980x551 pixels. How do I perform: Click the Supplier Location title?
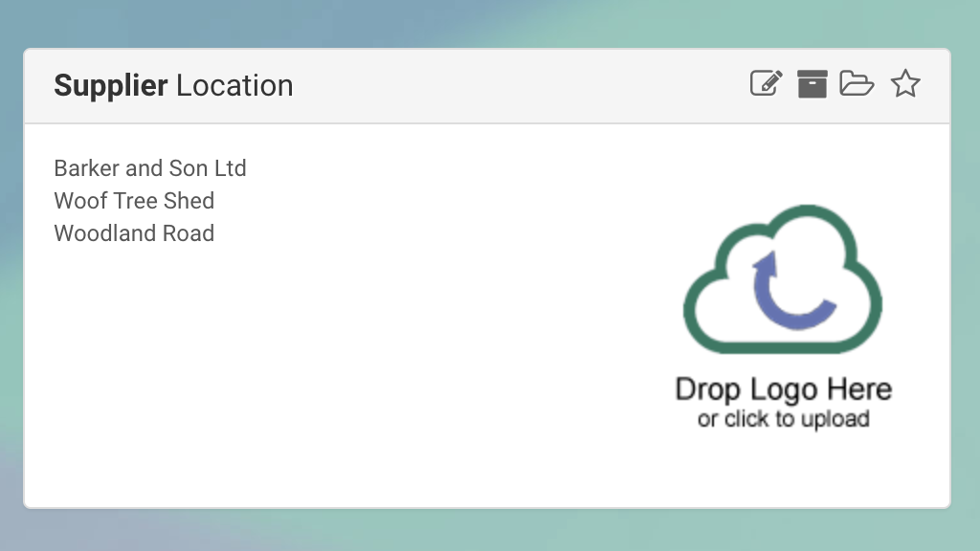tap(174, 85)
